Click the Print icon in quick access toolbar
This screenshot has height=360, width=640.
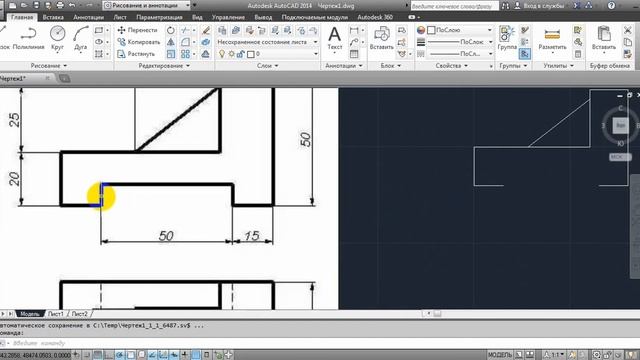(60, 5)
